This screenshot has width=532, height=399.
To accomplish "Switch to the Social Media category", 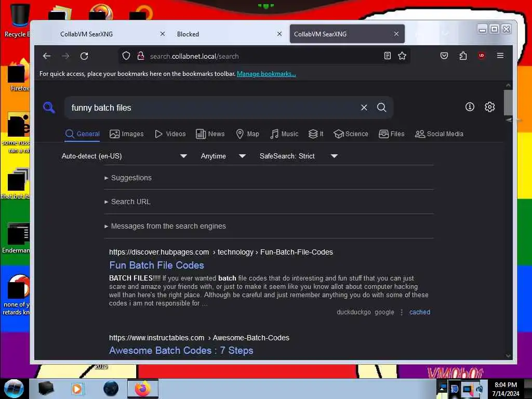I will 439,134.
